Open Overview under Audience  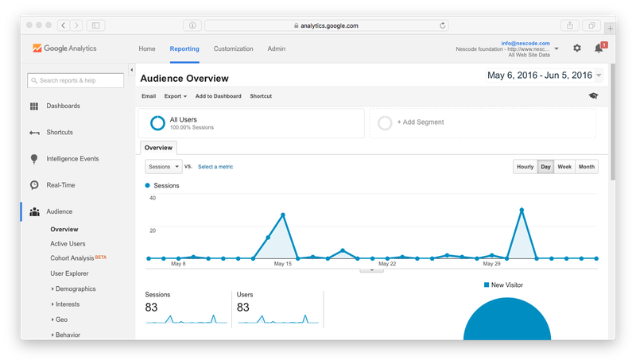pyautogui.click(x=64, y=229)
